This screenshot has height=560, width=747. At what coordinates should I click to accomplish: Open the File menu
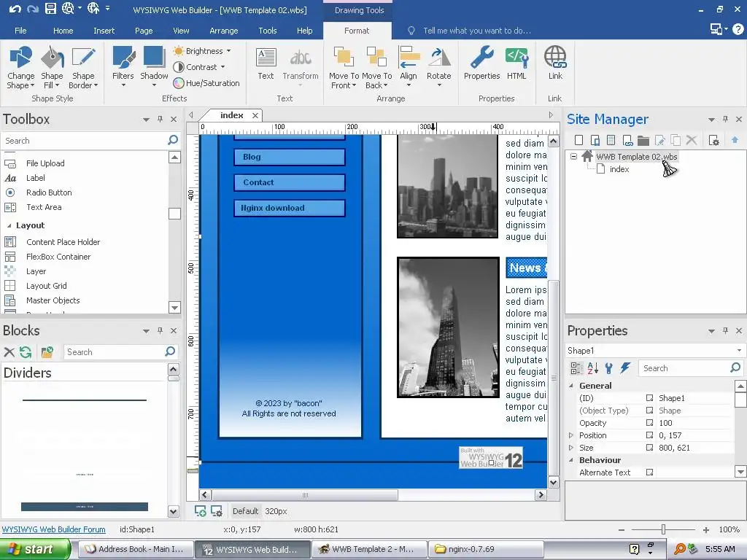[x=20, y=31]
